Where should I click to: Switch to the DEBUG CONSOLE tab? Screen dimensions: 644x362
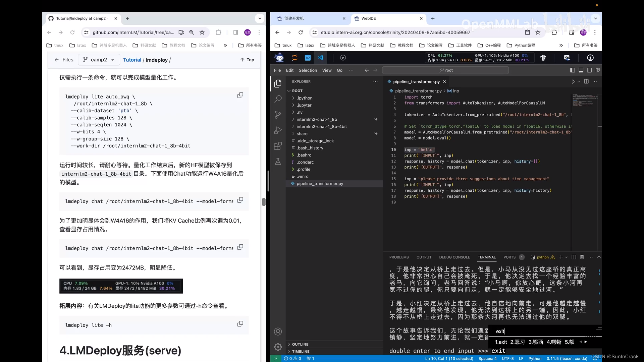point(454,257)
